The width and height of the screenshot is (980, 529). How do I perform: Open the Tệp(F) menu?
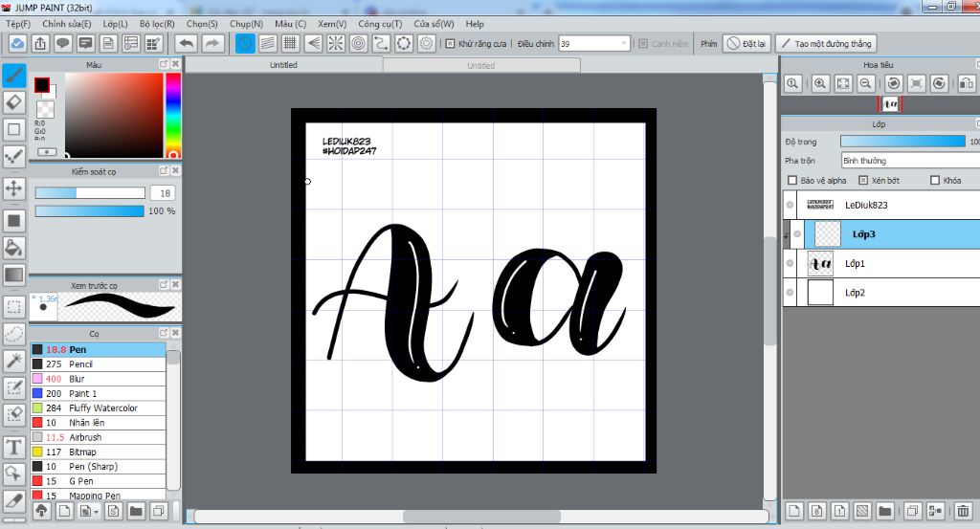[18, 24]
